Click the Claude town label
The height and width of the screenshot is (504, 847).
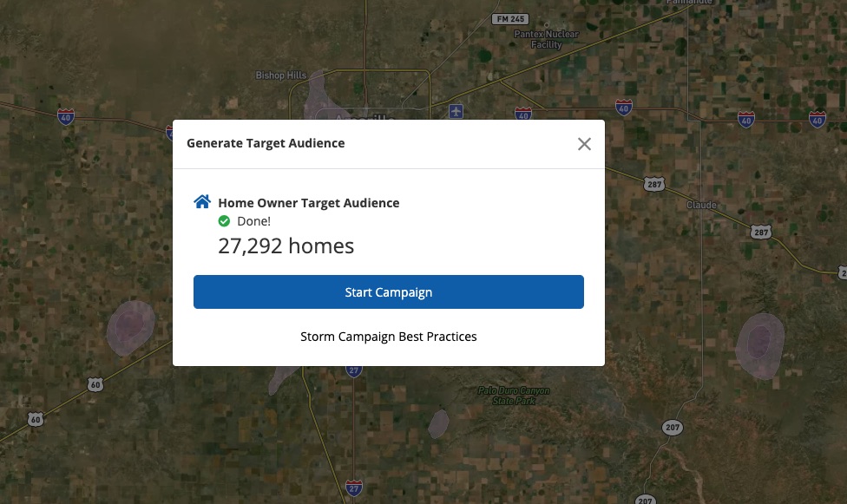pos(701,205)
